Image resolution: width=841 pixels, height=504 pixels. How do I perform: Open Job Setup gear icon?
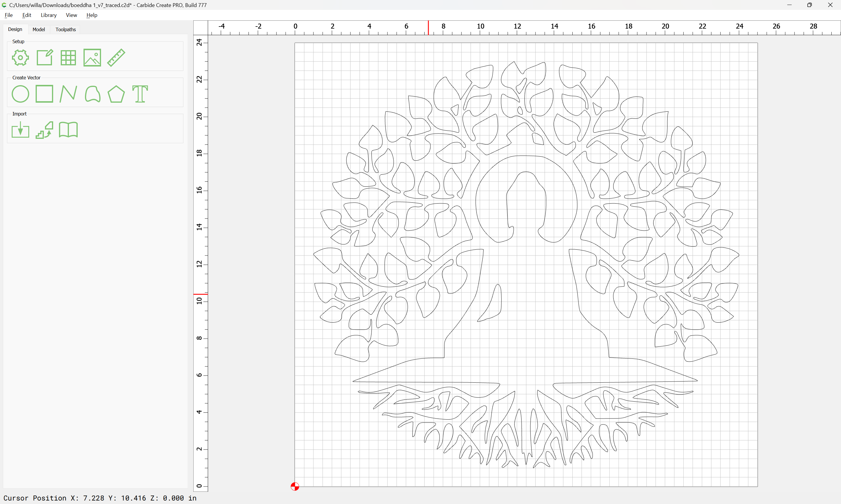(x=20, y=57)
